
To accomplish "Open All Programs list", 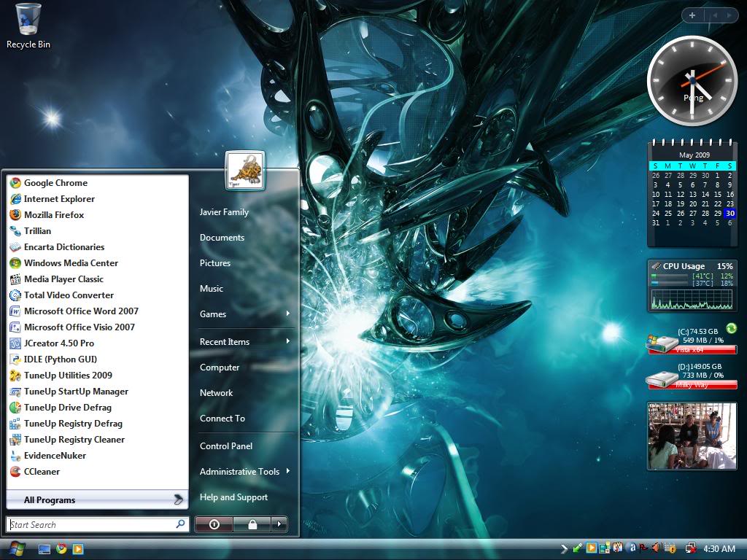I will (95, 500).
